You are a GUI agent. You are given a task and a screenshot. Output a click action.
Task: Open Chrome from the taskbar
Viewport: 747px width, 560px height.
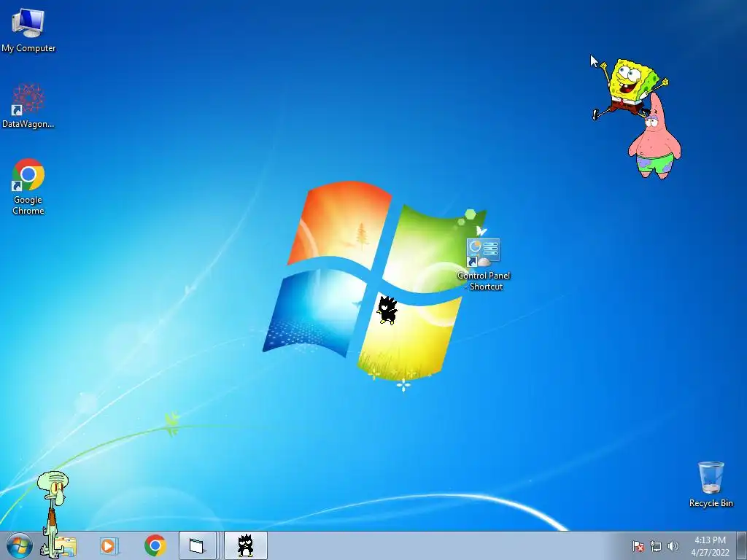click(155, 545)
